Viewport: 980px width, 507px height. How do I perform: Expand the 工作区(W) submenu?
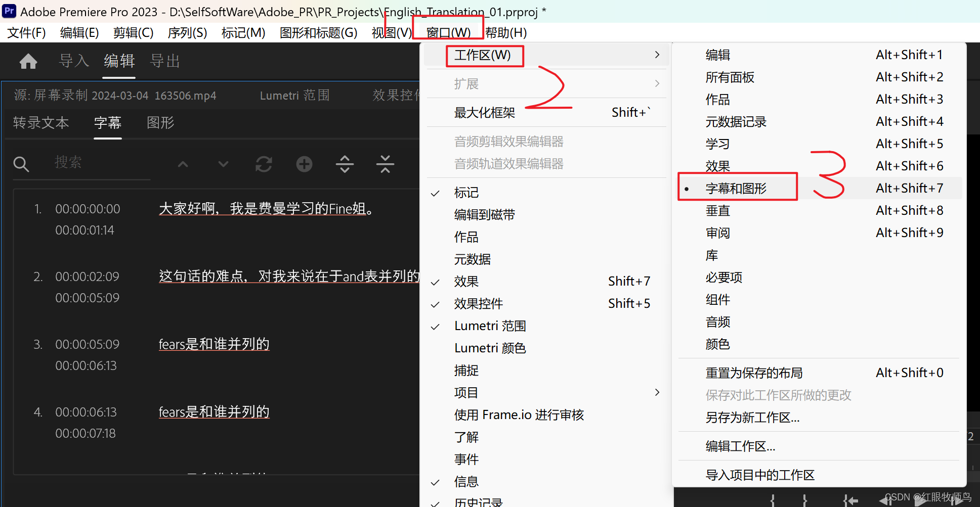pos(546,55)
